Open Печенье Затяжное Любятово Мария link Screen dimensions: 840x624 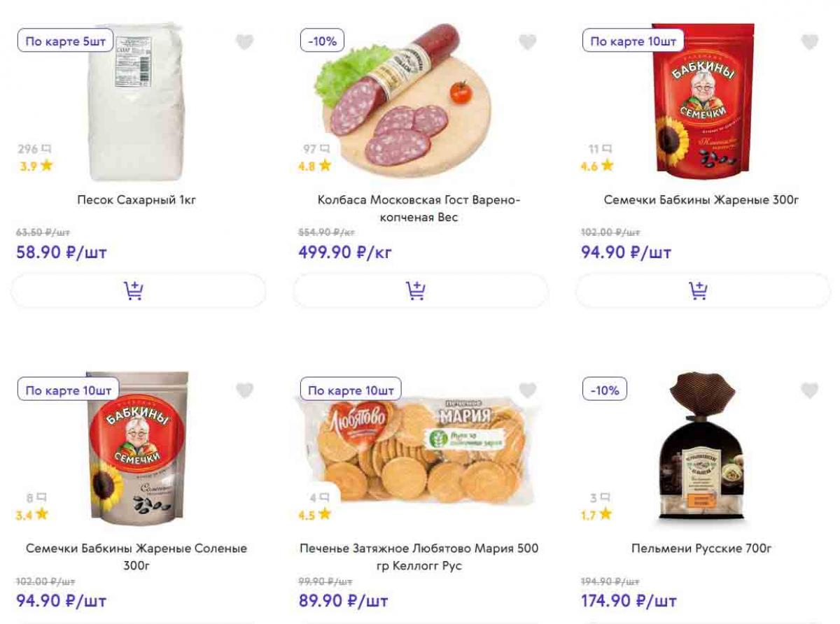(x=419, y=557)
